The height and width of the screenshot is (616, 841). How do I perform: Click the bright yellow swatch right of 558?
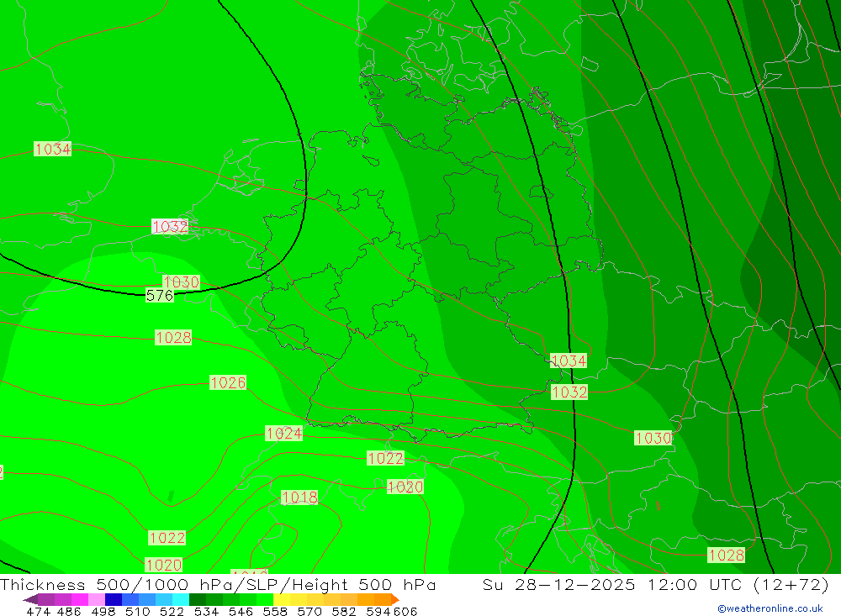click(282, 599)
